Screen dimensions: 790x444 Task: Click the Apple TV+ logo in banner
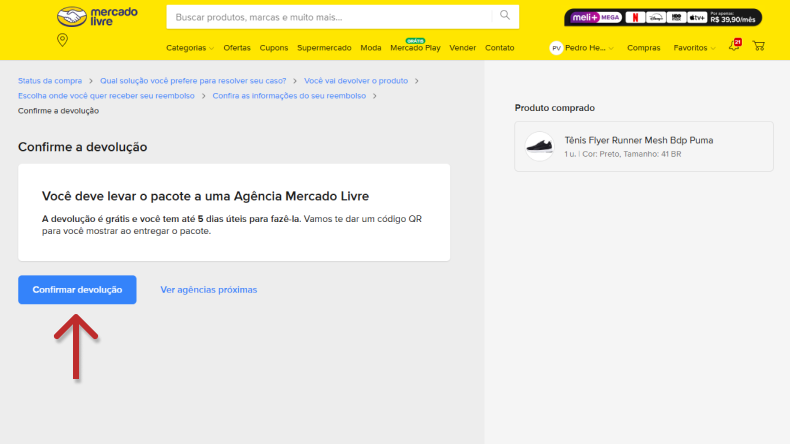click(x=697, y=18)
